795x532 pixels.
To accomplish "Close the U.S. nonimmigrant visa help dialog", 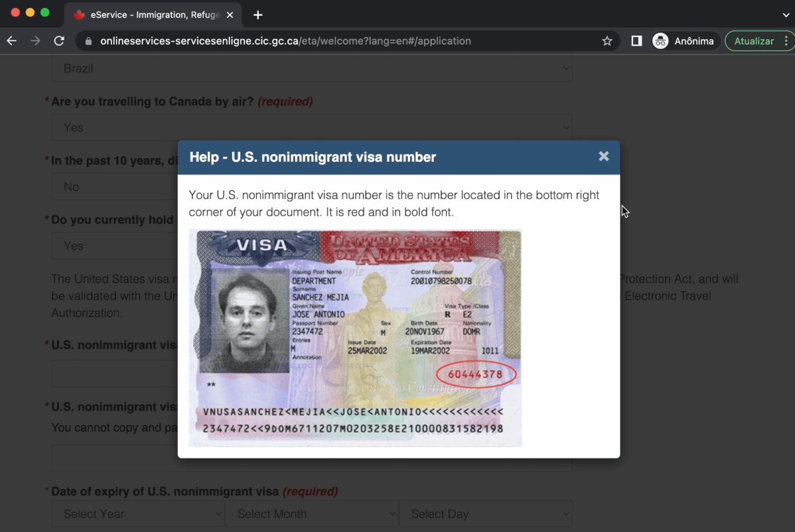I will pos(603,156).
